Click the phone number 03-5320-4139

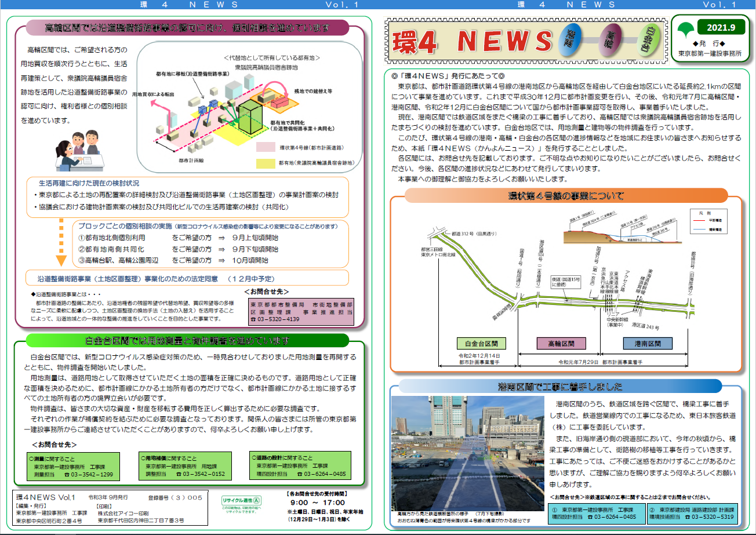(x=275, y=319)
